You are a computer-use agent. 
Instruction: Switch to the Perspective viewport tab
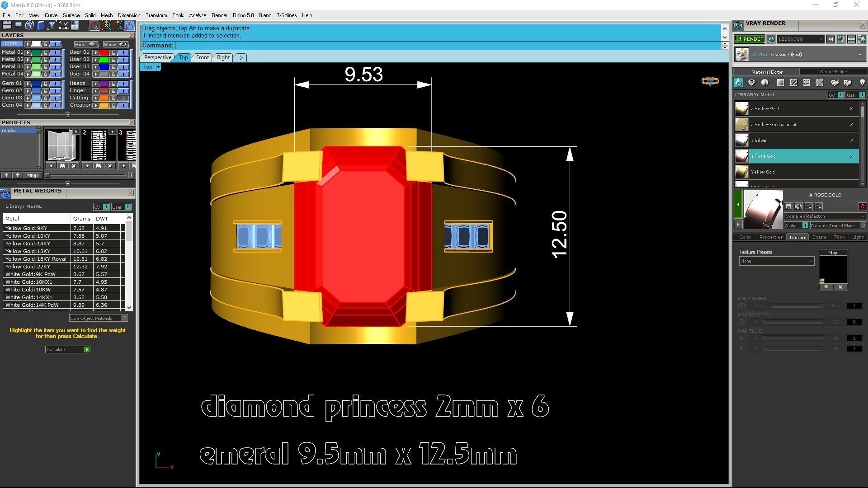click(157, 57)
